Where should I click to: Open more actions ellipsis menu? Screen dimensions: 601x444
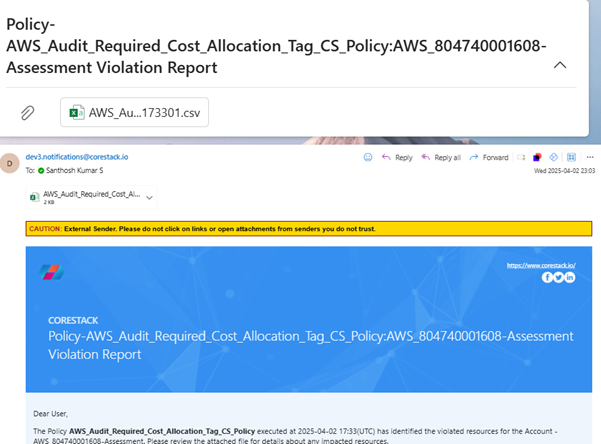coord(590,157)
